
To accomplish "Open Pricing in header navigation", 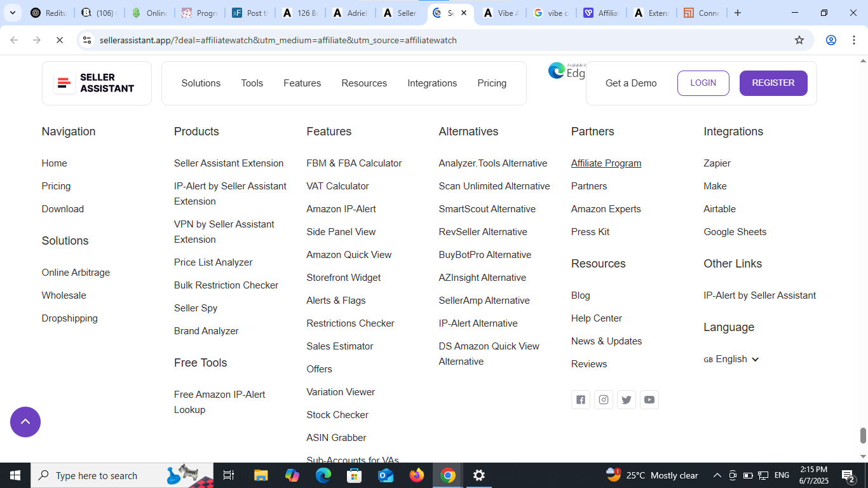I will [492, 83].
